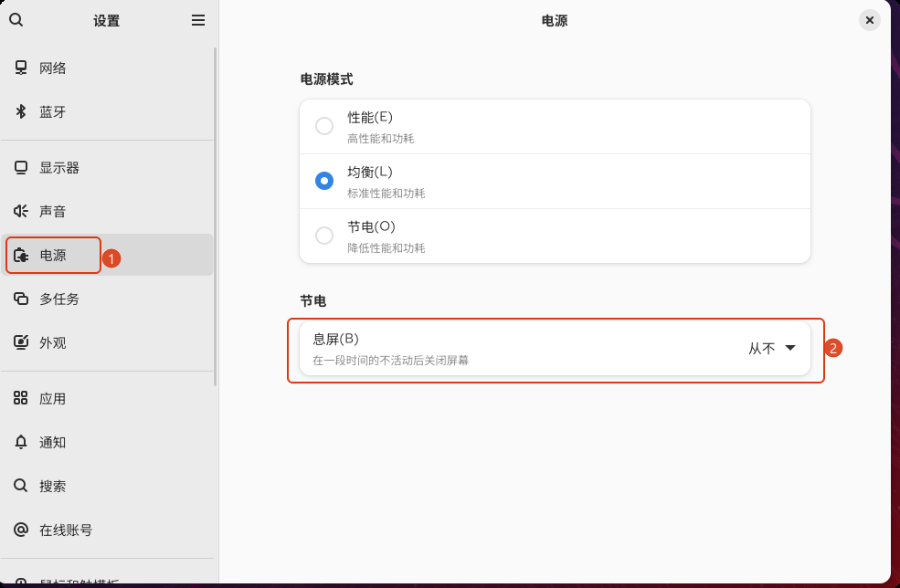Click the 电源模式 section heading
Image resolution: width=900 pixels, height=588 pixels.
(x=326, y=79)
